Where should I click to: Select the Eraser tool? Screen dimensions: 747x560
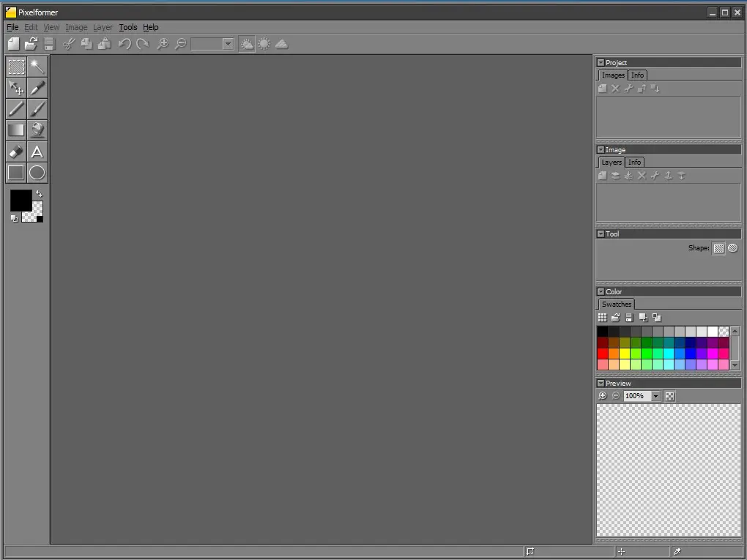16,152
